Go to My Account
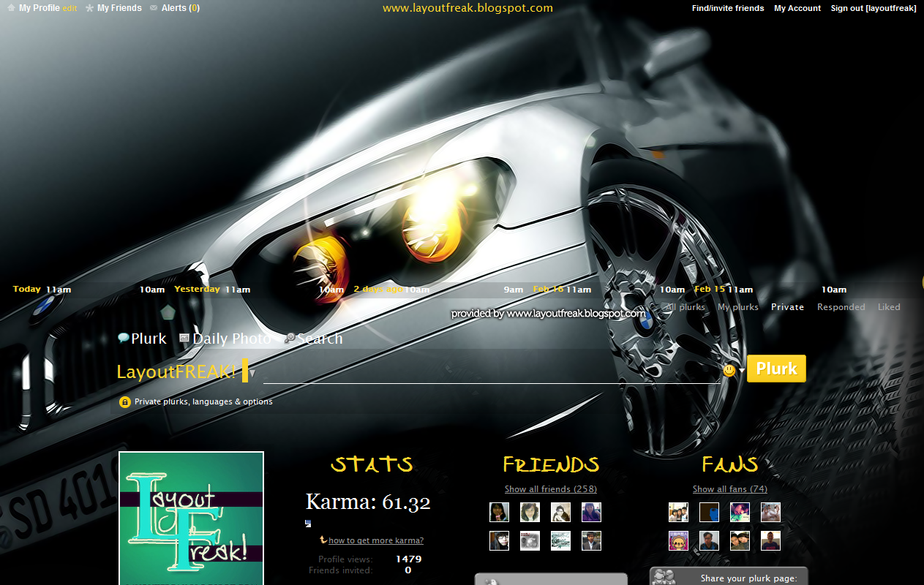This screenshot has height=585, width=924. tap(797, 8)
